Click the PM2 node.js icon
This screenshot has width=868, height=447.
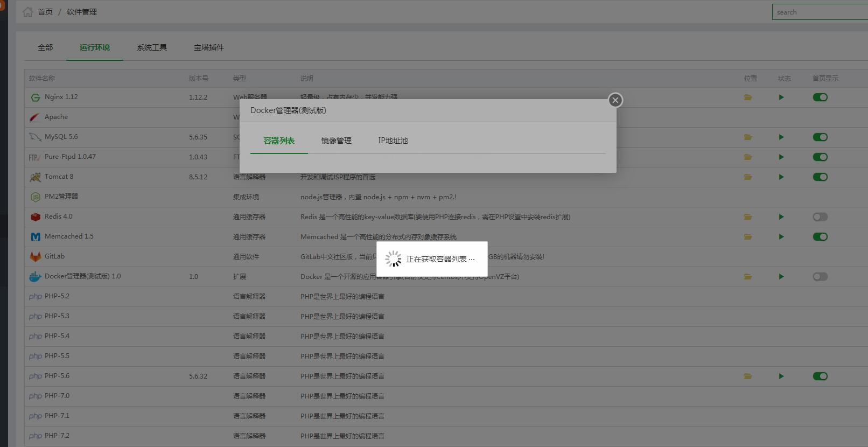[36, 197]
